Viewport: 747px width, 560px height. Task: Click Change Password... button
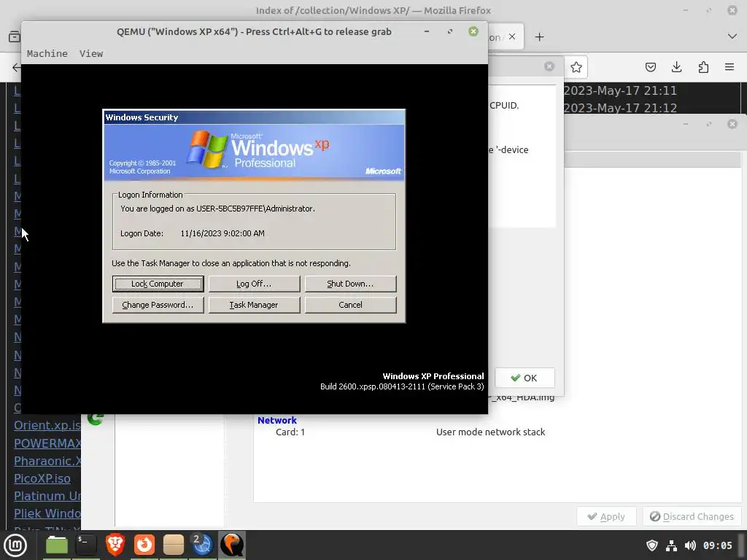158,305
